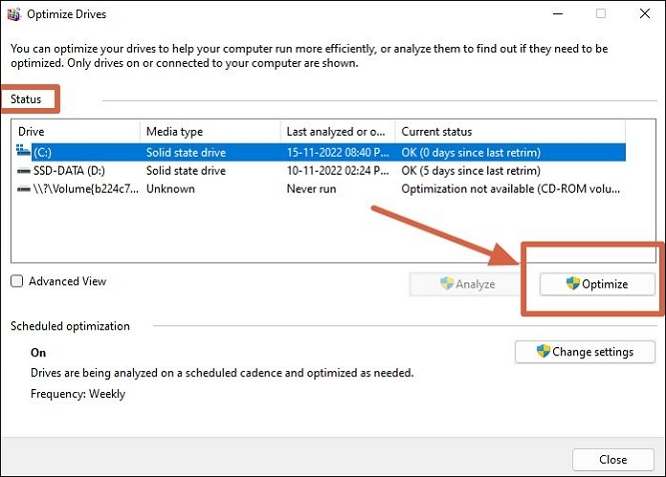
Task: Click the Analyze button
Action: (x=467, y=284)
